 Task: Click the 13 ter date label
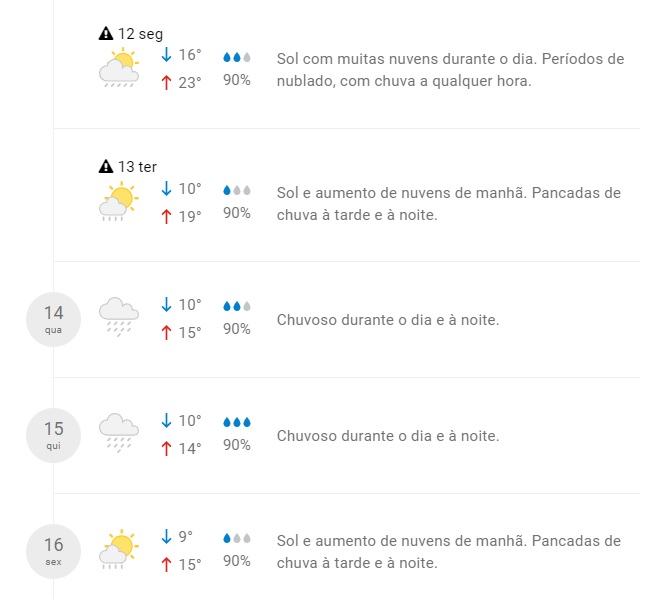137,167
